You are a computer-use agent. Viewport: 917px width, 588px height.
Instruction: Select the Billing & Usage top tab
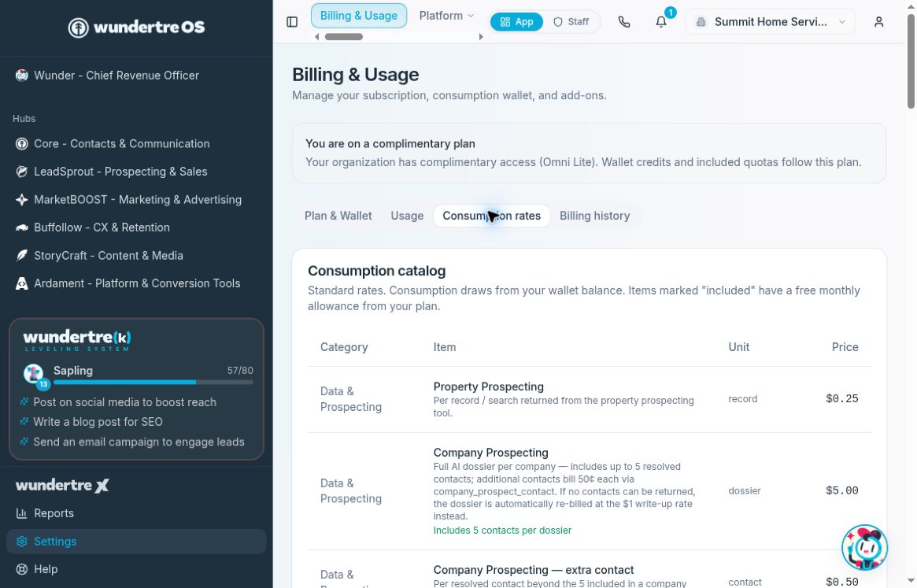pyautogui.click(x=358, y=16)
